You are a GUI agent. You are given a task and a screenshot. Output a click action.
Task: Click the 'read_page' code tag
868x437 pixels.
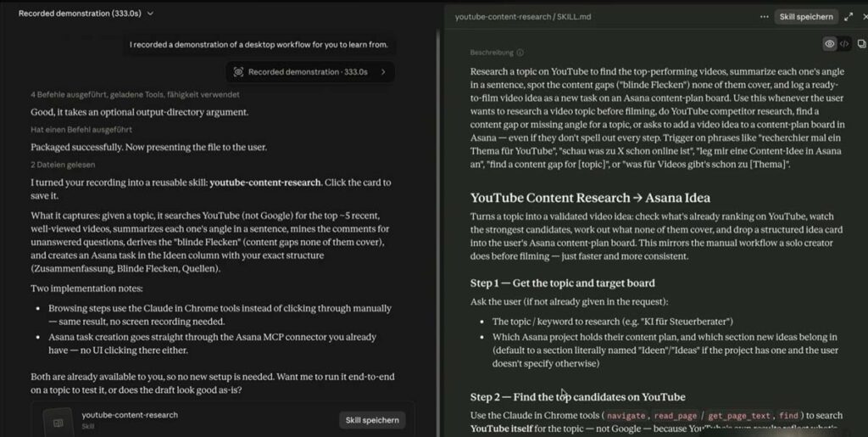click(676, 416)
